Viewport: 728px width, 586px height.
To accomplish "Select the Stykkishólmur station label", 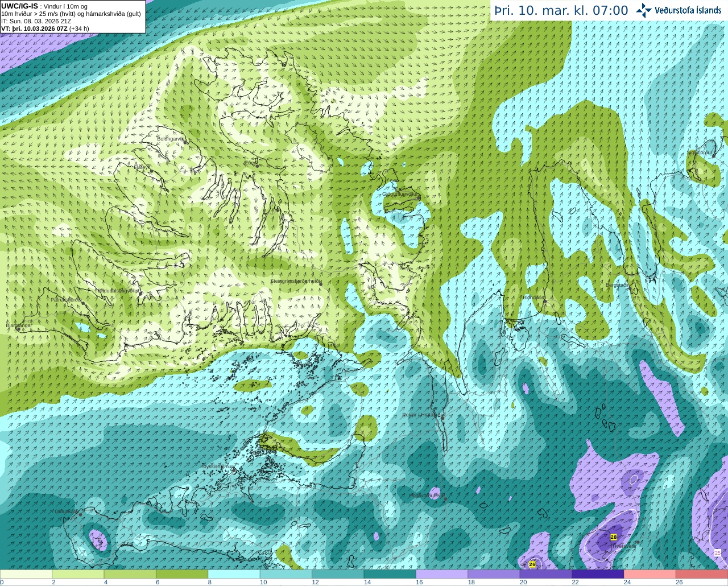I will coord(218,466).
